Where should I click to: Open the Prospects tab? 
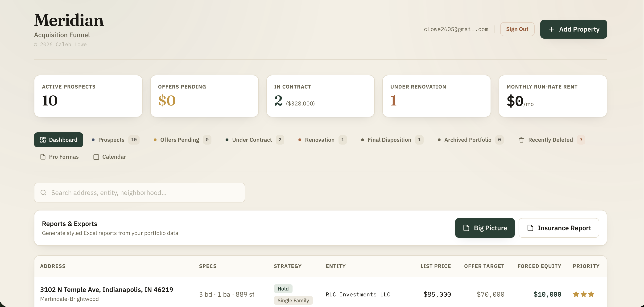pos(115,140)
